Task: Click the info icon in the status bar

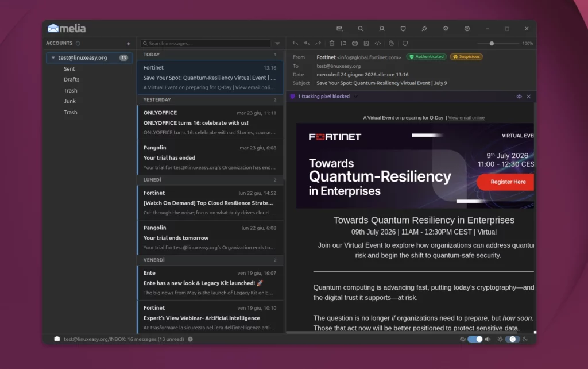Action: [190, 339]
